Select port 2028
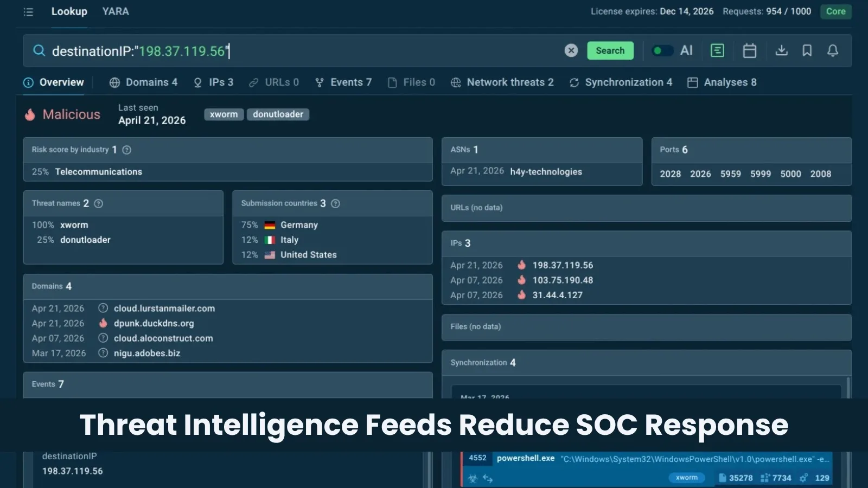868x488 pixels. pyautogui.click(x=670, y=174)
